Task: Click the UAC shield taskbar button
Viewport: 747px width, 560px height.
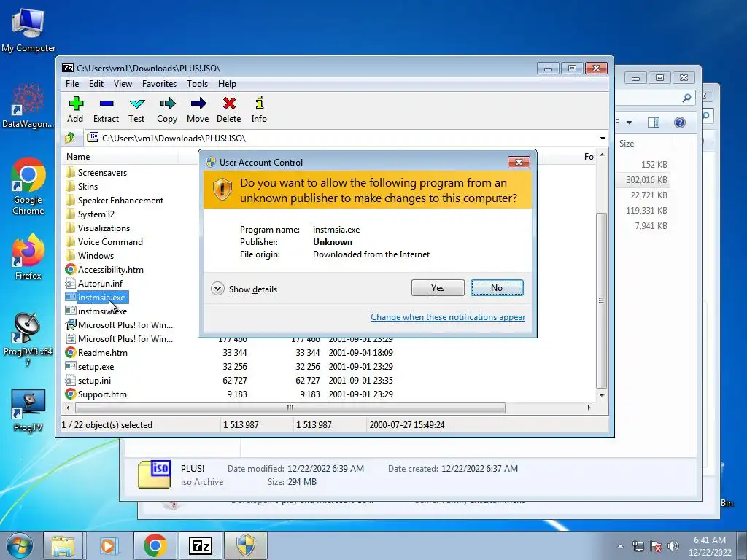Action: pyautogui.click(x=245, y=545)
